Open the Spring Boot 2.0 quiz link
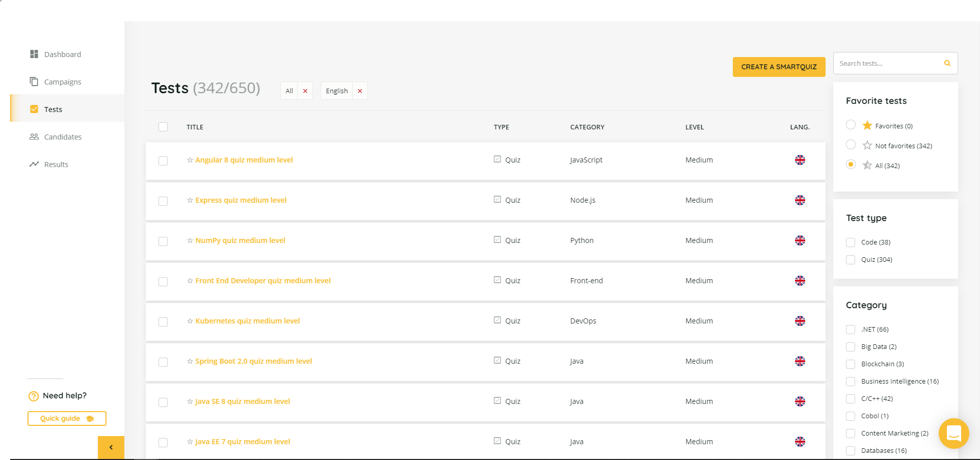Viewport: 980px width, 460px height. [x=253, y=361]
